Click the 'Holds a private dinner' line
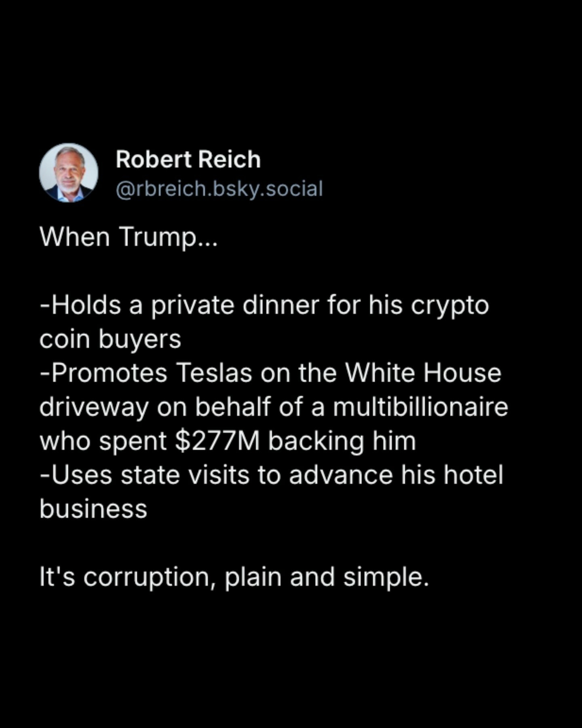Image resolution: width=582 pixels, height=728 pixels. 264,305
